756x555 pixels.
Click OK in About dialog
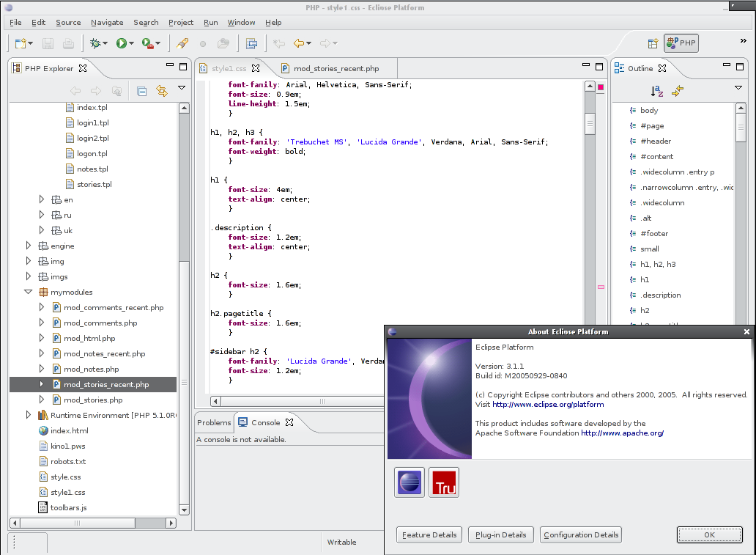tap(709, 534)
